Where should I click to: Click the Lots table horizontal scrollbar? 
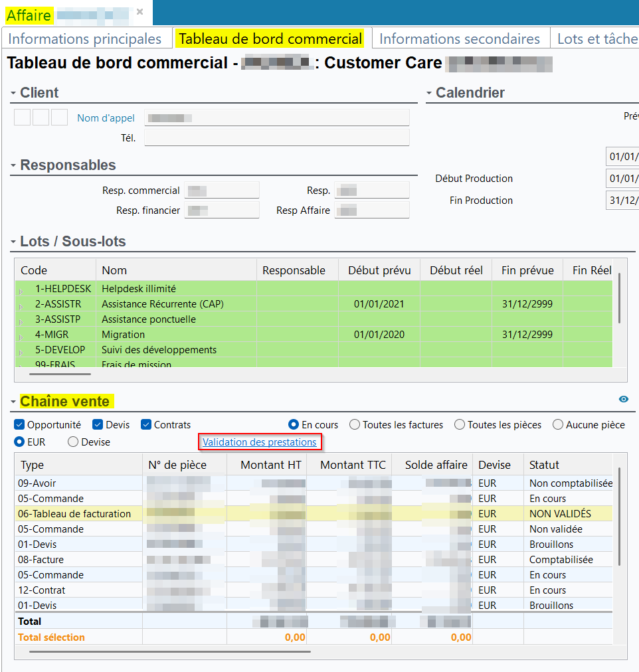click(x=60, y=374)
